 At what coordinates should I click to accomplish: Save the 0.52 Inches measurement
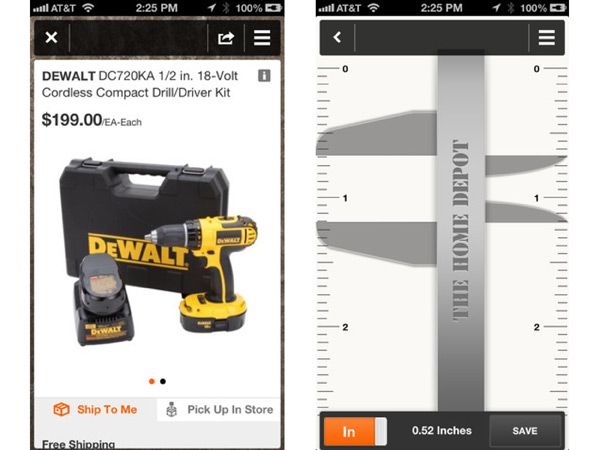tap(525, 431)
